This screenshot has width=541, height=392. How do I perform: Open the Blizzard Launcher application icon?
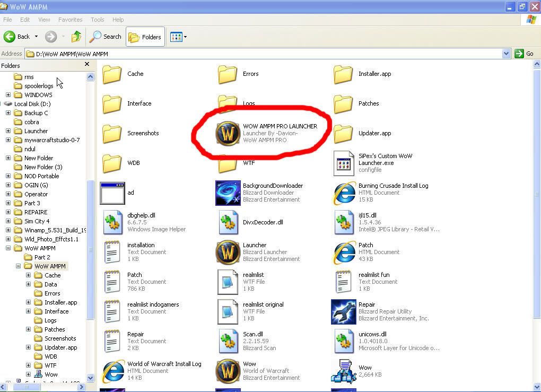228,252
